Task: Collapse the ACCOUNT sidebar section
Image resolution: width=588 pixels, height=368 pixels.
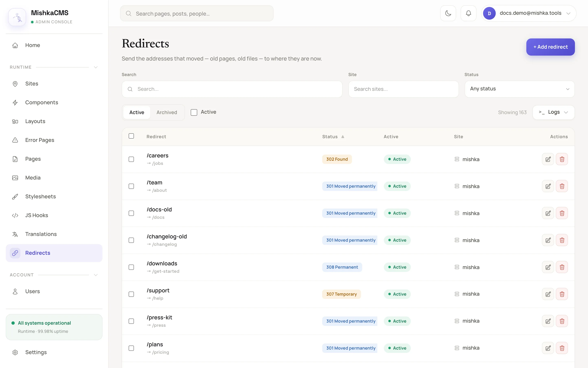Action: (x=96, y=275)
